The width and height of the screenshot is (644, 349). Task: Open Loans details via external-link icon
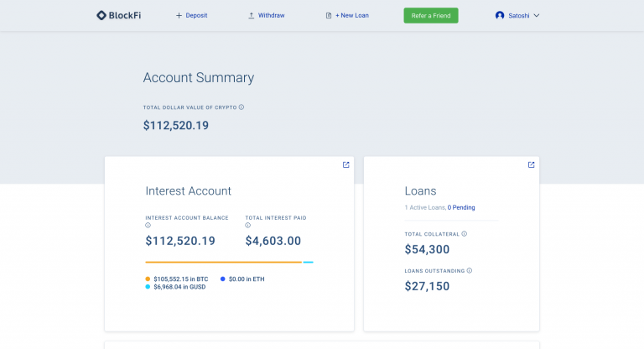(531, 164)
